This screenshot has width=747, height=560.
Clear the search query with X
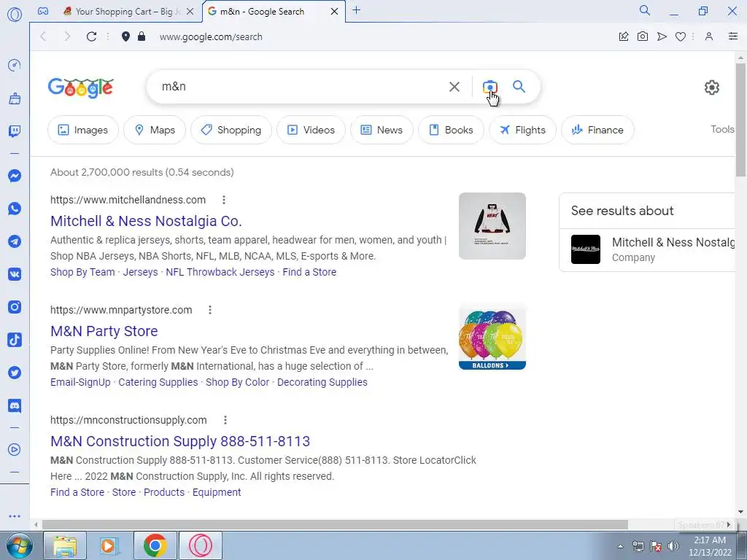click(454, 87)
